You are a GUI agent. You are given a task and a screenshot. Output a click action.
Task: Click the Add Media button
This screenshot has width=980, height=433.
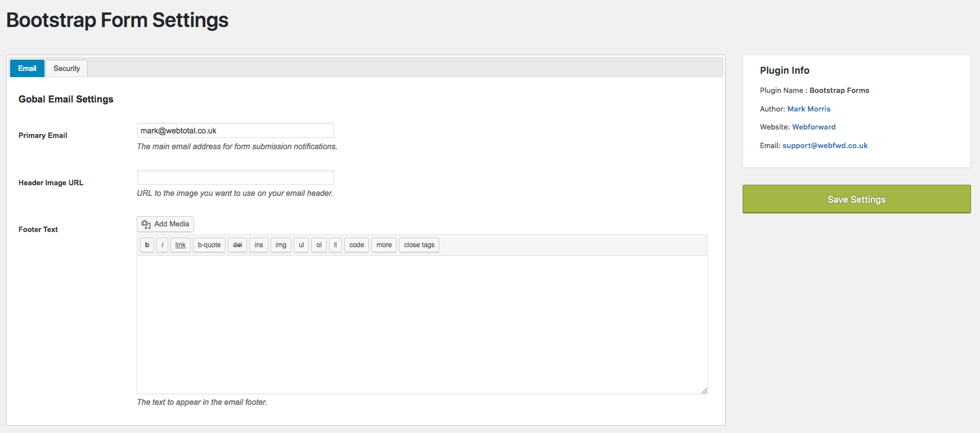tap(165, 224)
